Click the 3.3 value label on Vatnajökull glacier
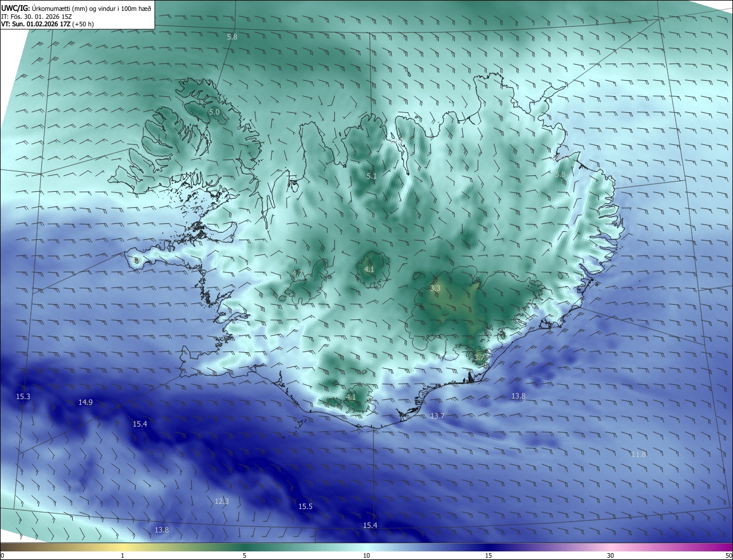This screenshot has width=733, height=560. [435, 288]
